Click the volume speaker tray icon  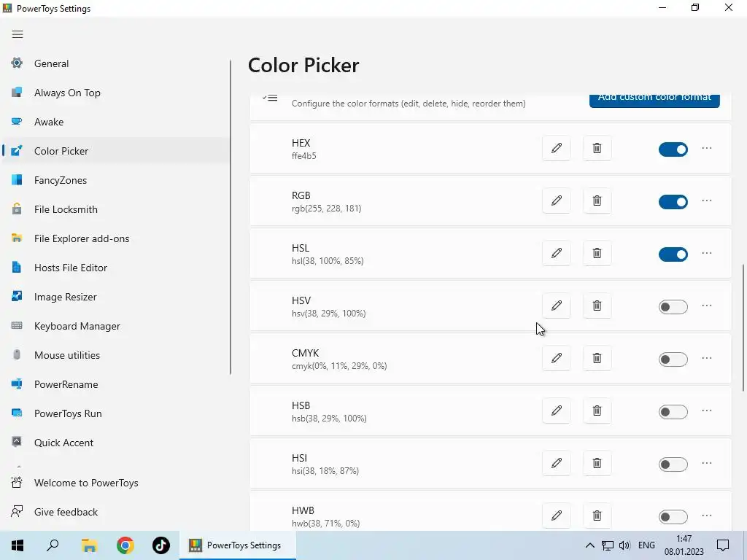[x=624, y=545]
